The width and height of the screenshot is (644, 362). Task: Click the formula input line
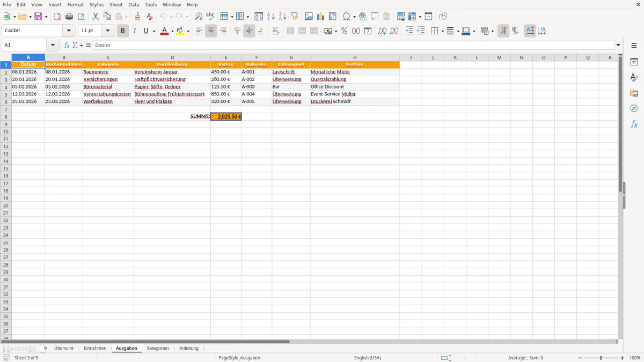coord(353,46)
